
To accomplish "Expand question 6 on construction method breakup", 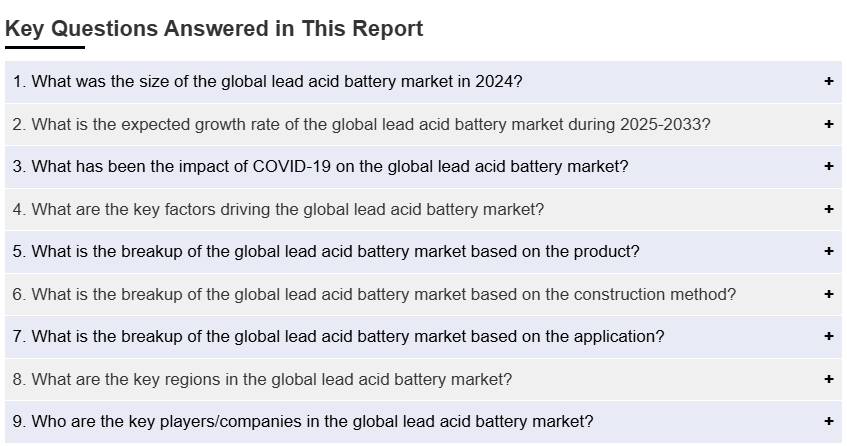I will 374,295.
